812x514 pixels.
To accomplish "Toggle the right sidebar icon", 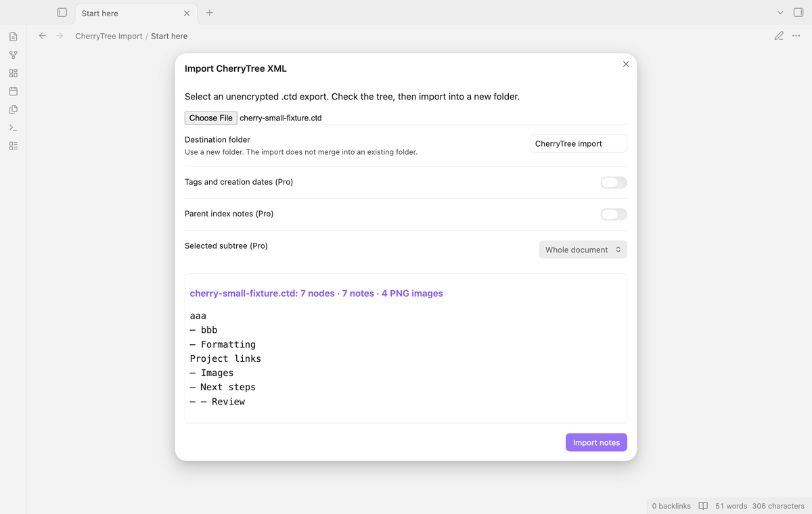I will (x=798, y=12).
